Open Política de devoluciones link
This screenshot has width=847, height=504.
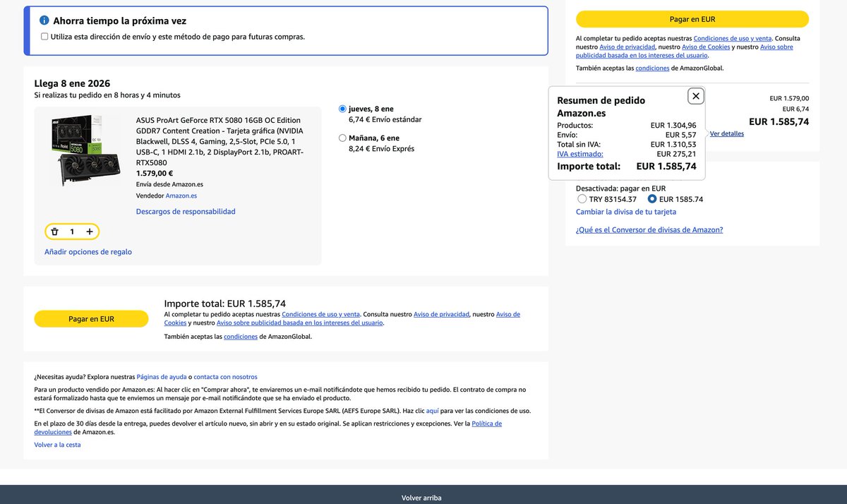point(487,424)
